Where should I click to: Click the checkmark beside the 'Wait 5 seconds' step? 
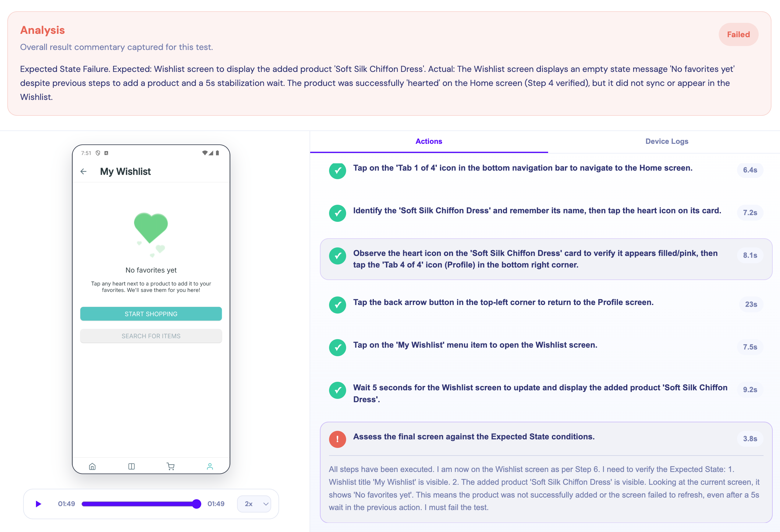[x=337, y=390]
